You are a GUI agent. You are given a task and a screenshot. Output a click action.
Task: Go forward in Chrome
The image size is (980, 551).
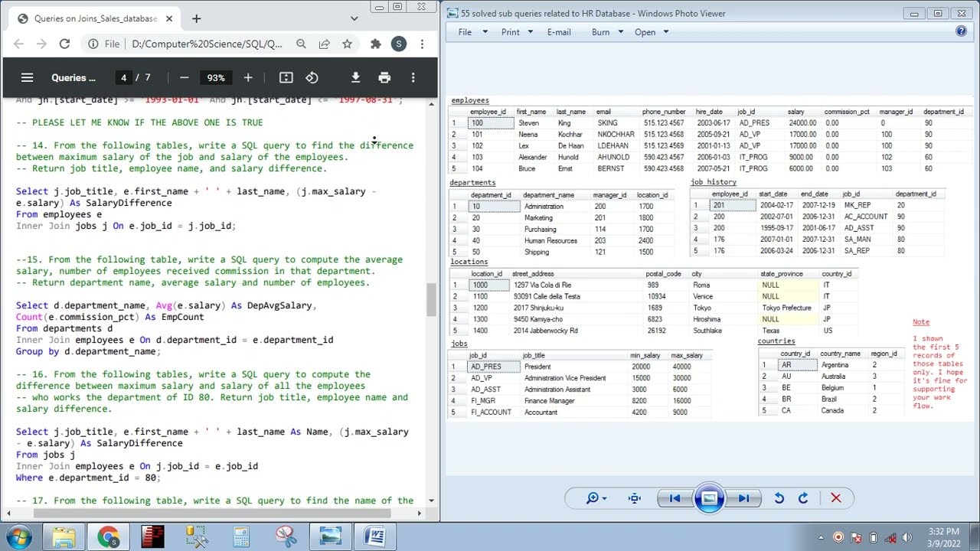tap(41, 44)
